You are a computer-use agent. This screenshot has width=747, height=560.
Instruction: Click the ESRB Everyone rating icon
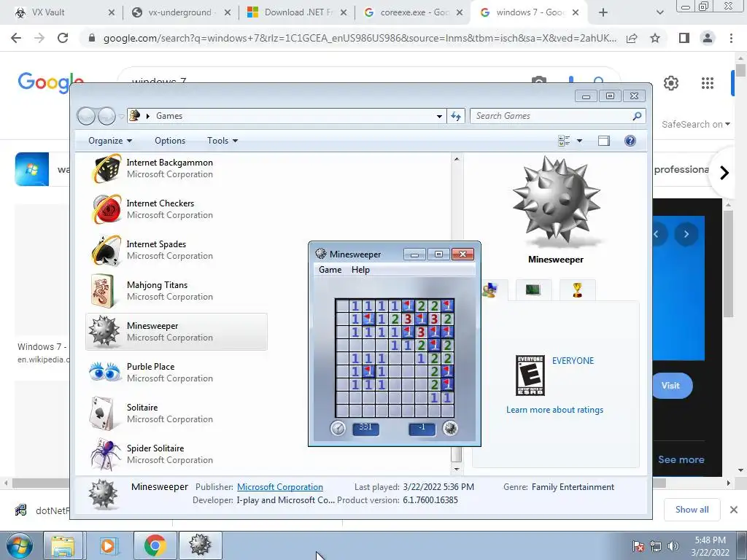(530, 376)
